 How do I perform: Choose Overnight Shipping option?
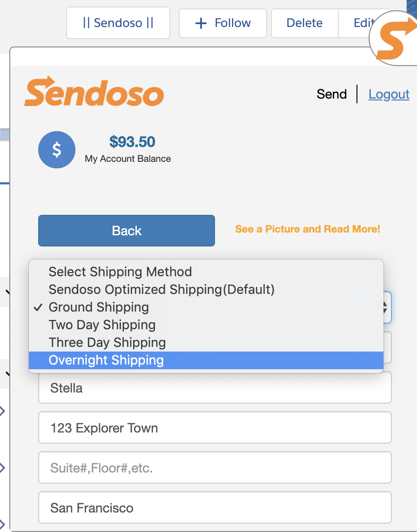106,360
